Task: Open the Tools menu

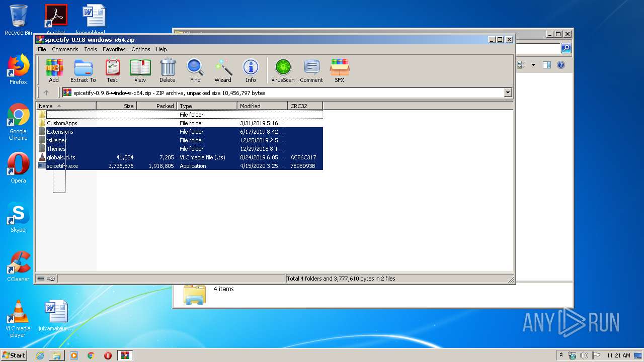Action: tap(91, 49)
